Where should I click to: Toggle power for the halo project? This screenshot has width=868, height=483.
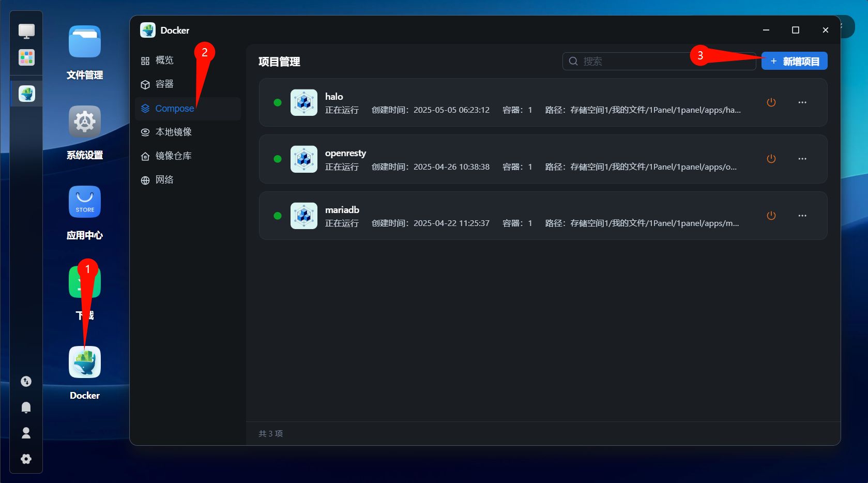[771, 102]
